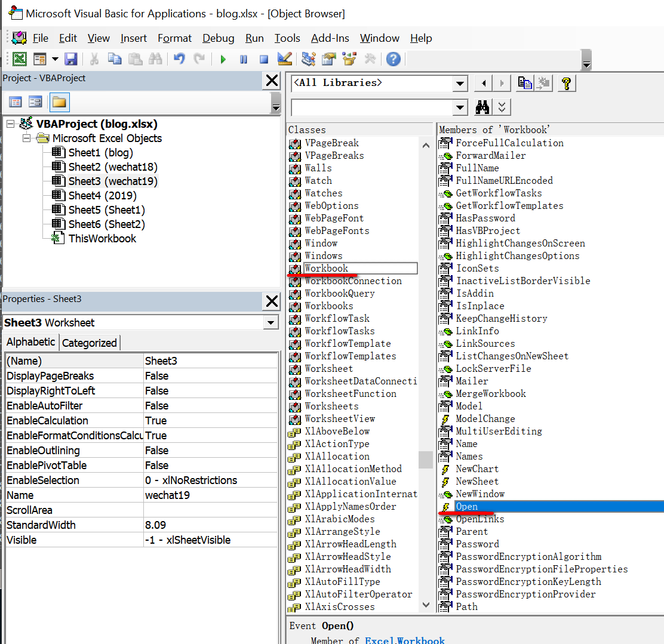Open the File menu
This screenshot has width=664, height=644.
pyautogui.click(x=41, y=38)
